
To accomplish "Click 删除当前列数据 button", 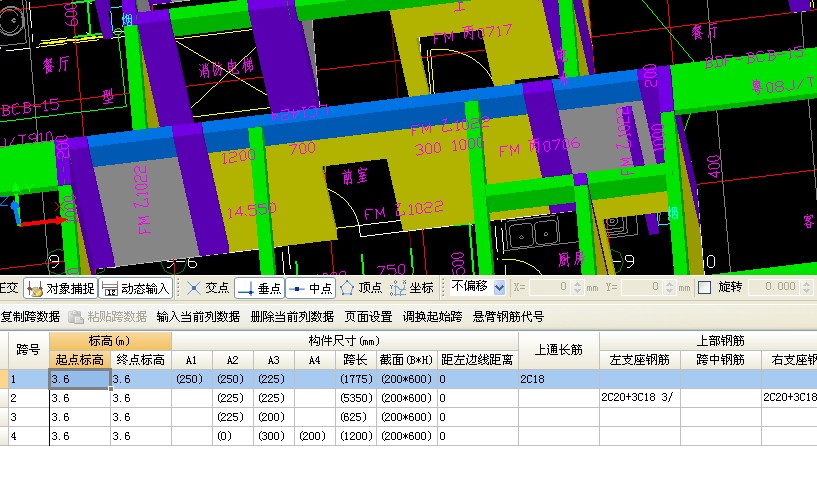I will [292, 316].
